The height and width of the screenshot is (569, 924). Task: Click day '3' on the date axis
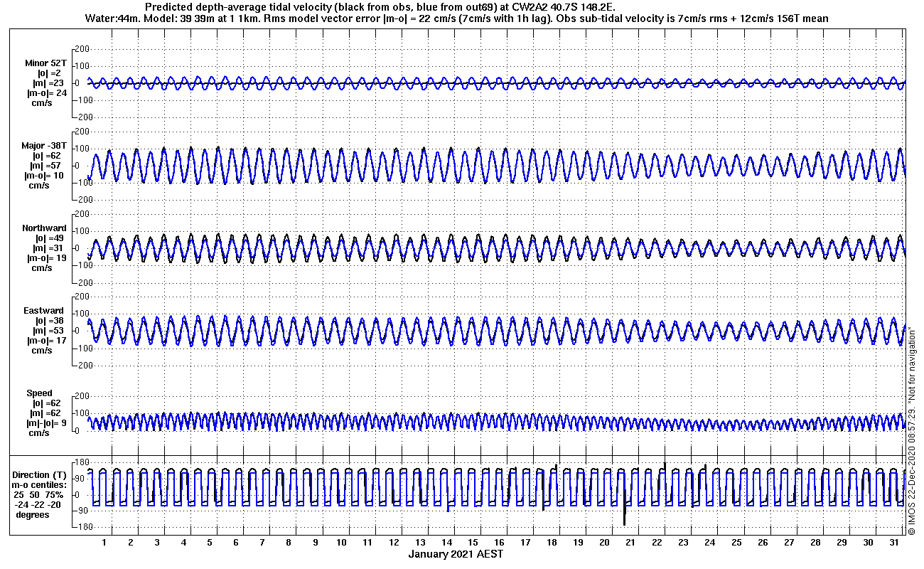click(x=157, y=543)
